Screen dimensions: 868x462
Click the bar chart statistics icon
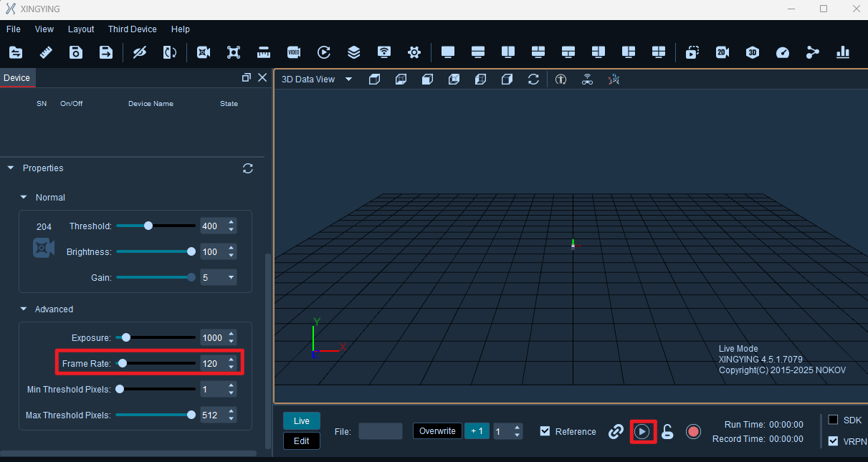click(843, 52)
